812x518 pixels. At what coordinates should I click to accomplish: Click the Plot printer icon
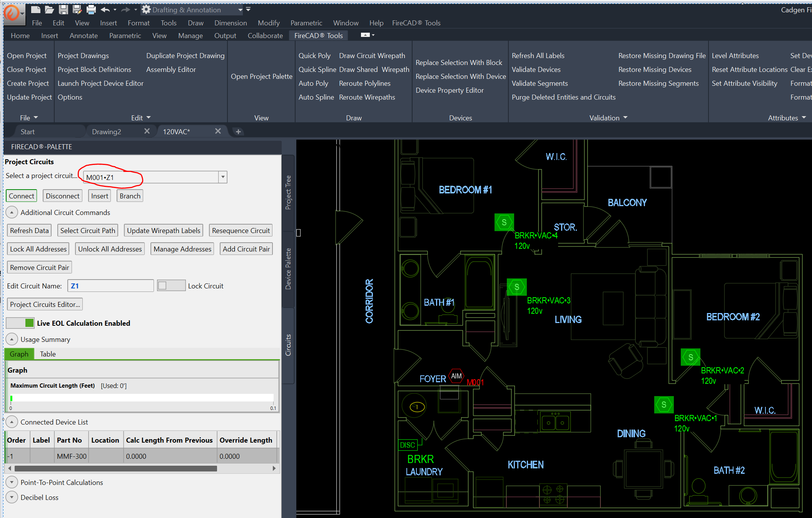click(x=91, y=10)
